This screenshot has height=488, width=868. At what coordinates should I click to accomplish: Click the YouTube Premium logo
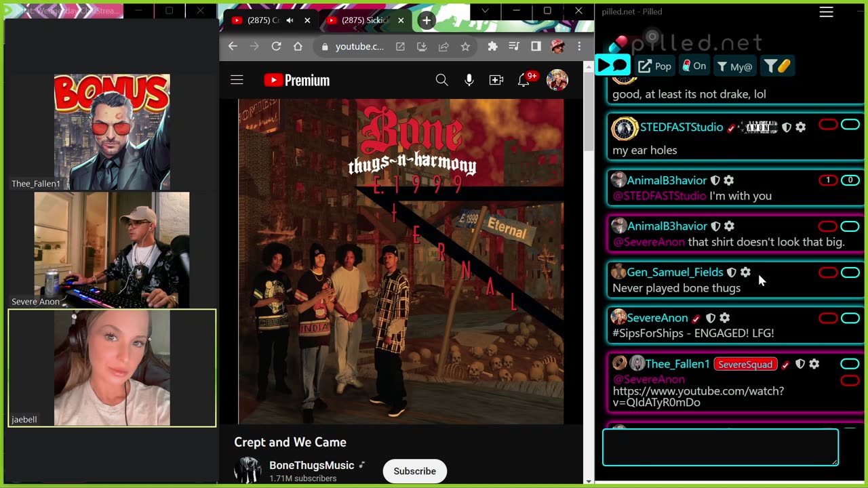pos(297,80)
